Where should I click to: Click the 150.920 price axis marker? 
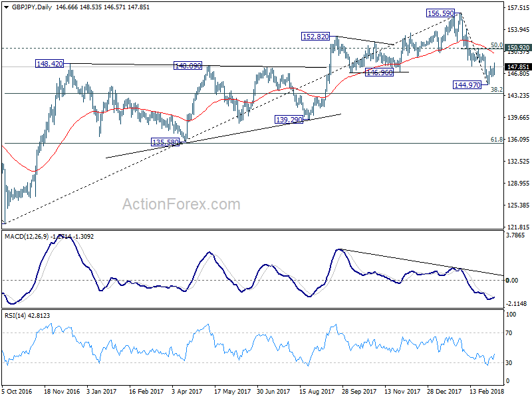pyautogui.click(x=518, y=47)
